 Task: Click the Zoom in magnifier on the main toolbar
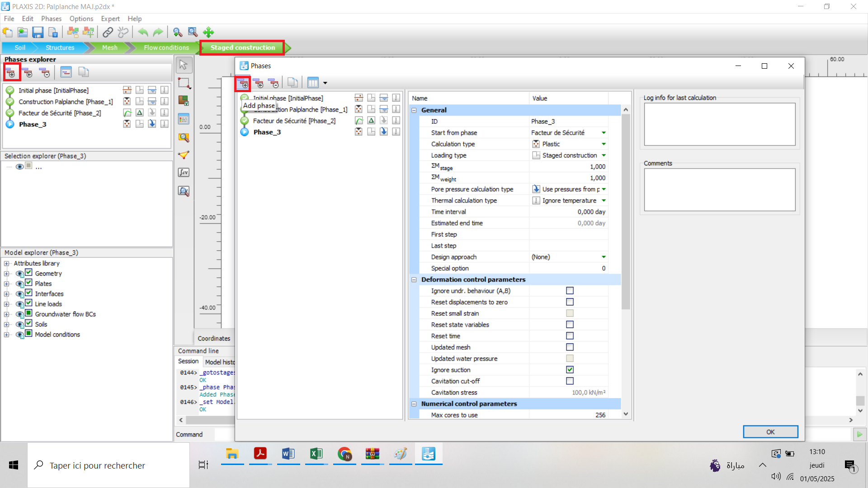coord(177,32)
